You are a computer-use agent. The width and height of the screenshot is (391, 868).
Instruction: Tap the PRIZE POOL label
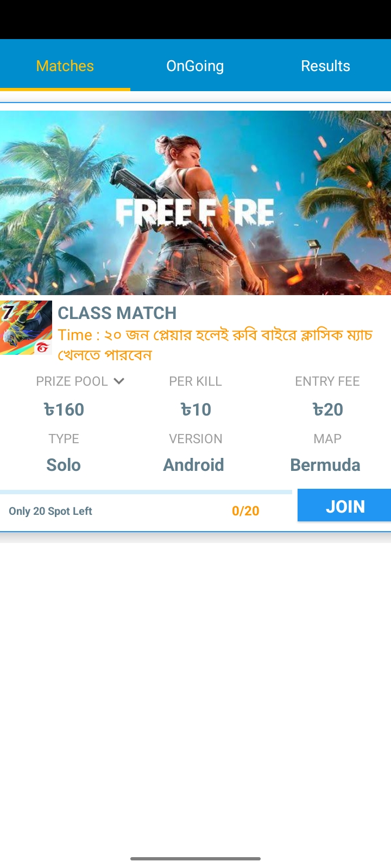(x=72, y=381)
